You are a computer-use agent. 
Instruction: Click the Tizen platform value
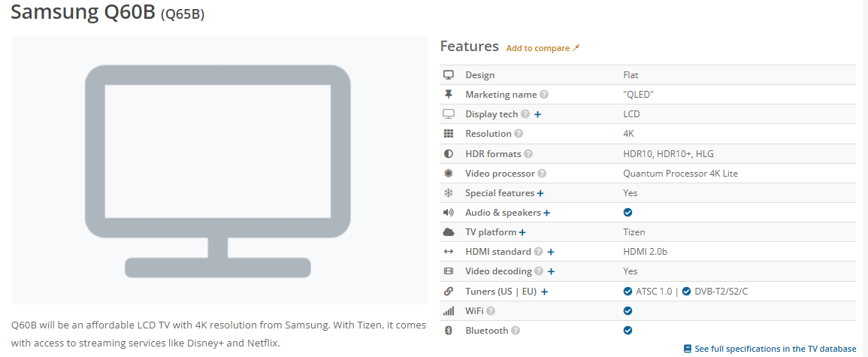point(634,232)
